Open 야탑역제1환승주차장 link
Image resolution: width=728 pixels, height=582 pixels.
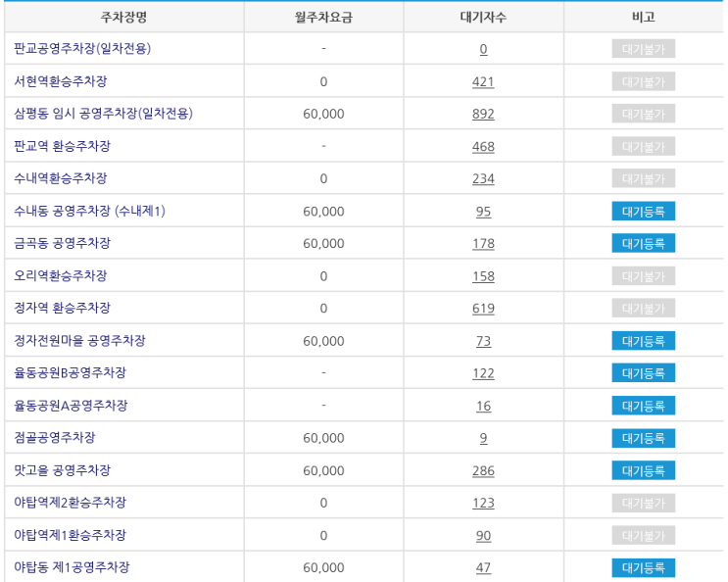pos(71,535)
